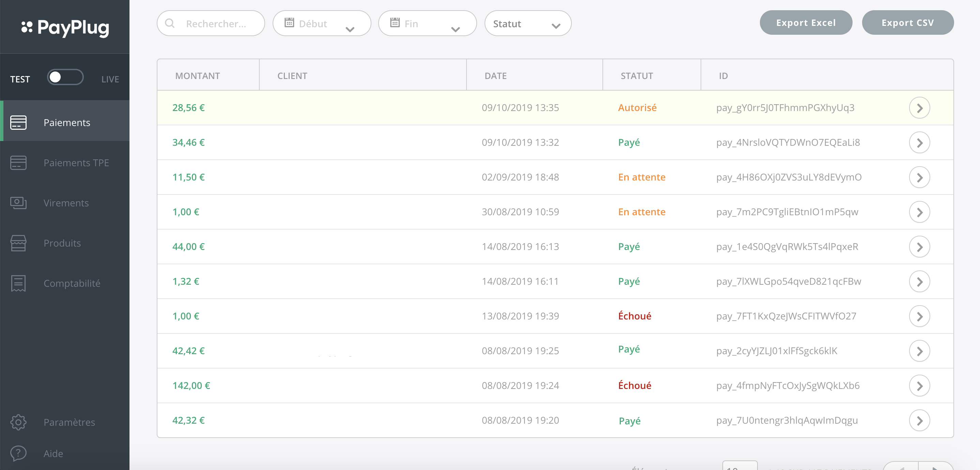Open details of payment pay_4NrsloVQTYDWnO7EQEaLi8
This screenshot has height=470, width=980.
coord(920,143)
